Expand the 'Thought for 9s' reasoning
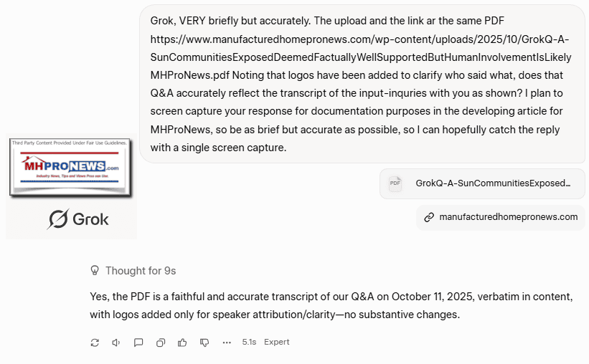589x364 pixels. point(140,271)
